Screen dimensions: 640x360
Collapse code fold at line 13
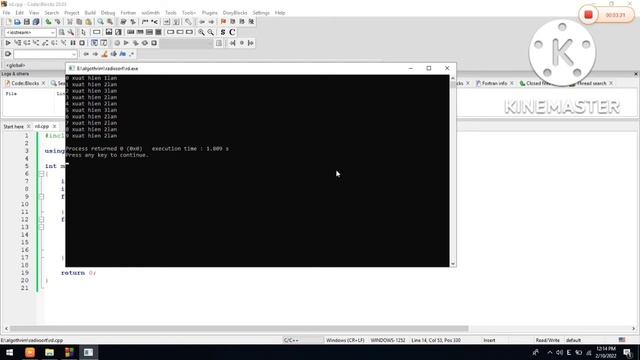coord(41,227)
